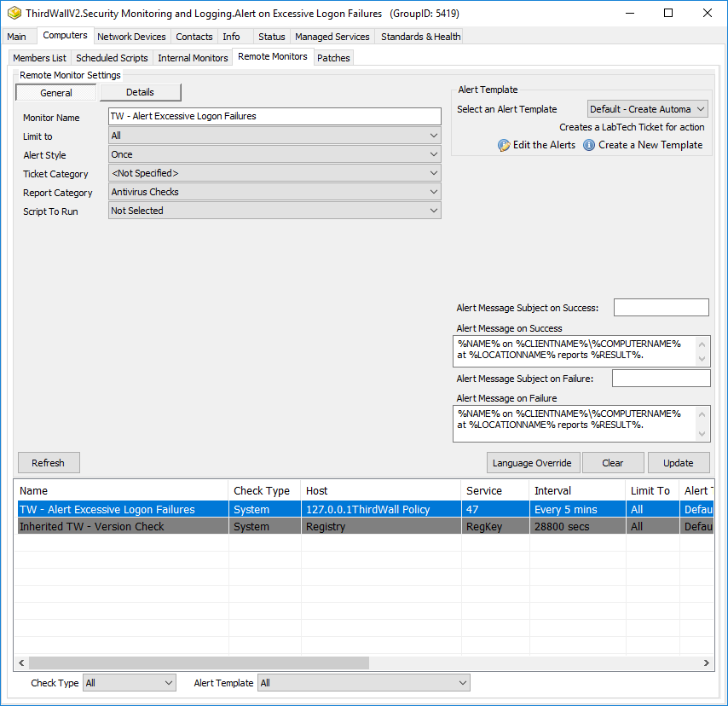728x706 pixels.
Task: Sort by the Host column header
Action: point(381,490)
